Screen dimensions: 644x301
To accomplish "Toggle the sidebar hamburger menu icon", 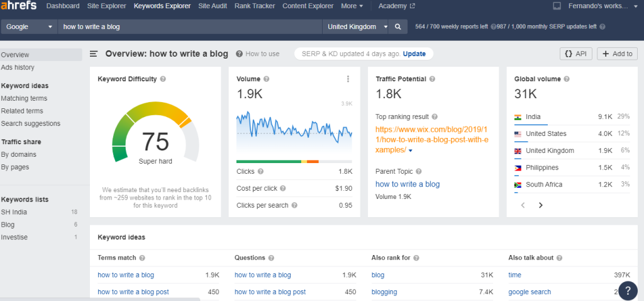I will [94, 54].
